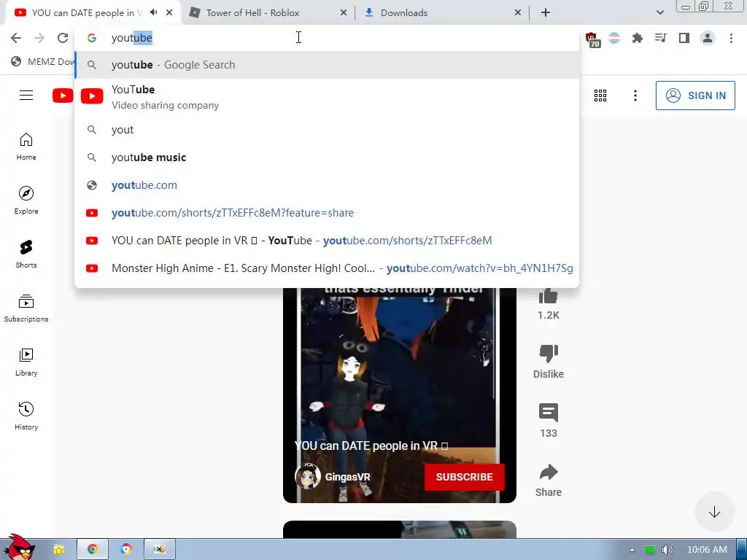Image resolution: width=747 pixels, height=560 pixels.
Task: Open the youtube.com suggestion
Action: tap(327, 185)
